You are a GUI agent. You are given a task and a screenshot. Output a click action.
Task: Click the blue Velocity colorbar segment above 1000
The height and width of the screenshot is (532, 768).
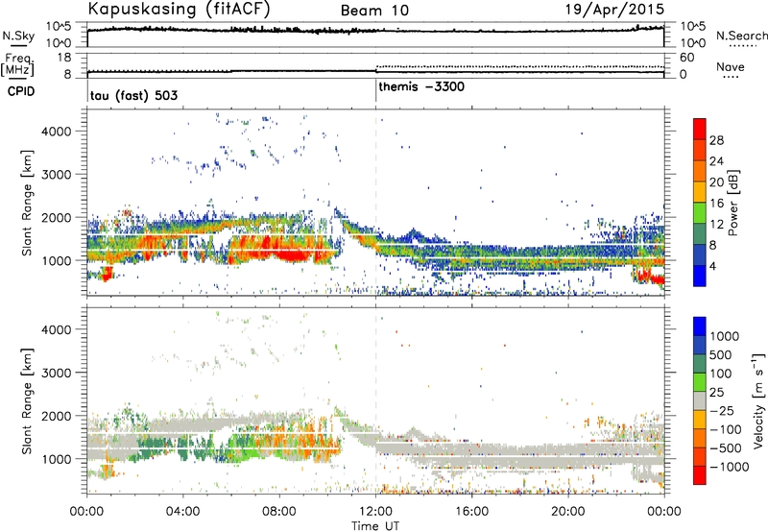[x=700, y=326]
